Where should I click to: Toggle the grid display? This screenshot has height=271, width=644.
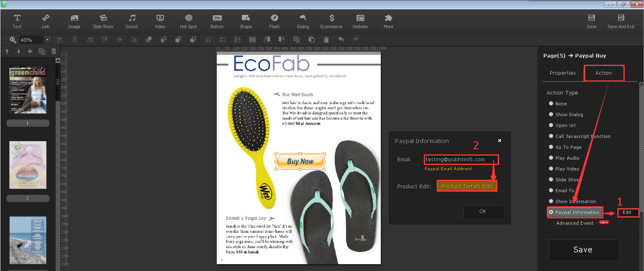point(252,39)
